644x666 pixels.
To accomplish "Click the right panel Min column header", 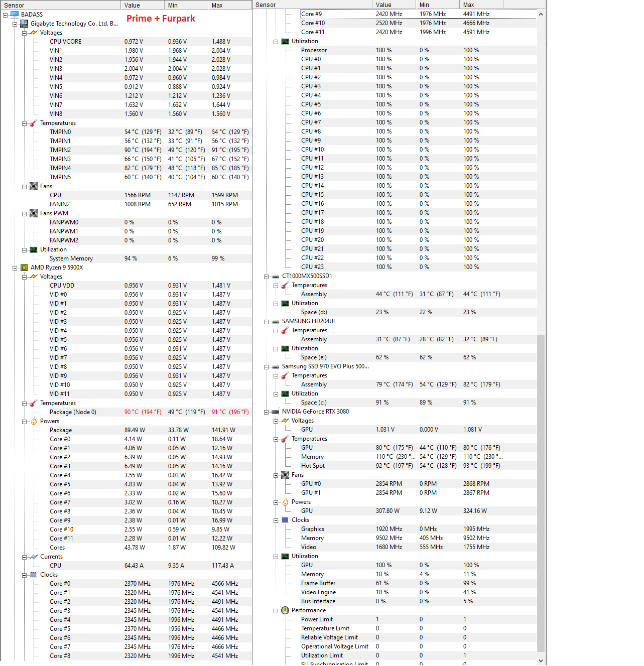I will pyautogui.click(x=438, y=5).
